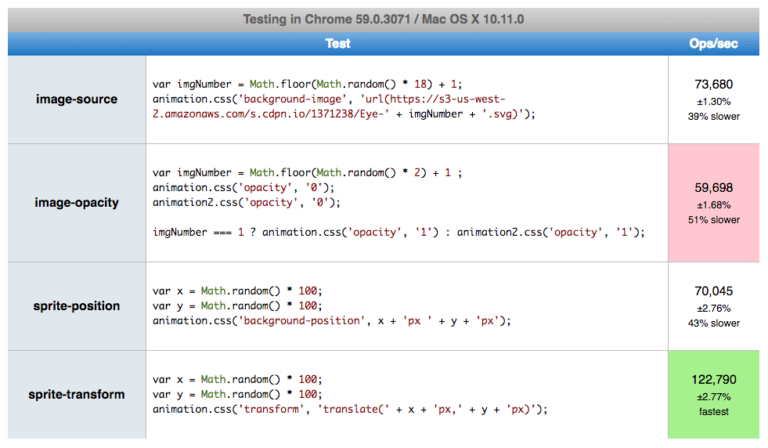Select the image-opacity row label
768x448 pixels.
76,202
